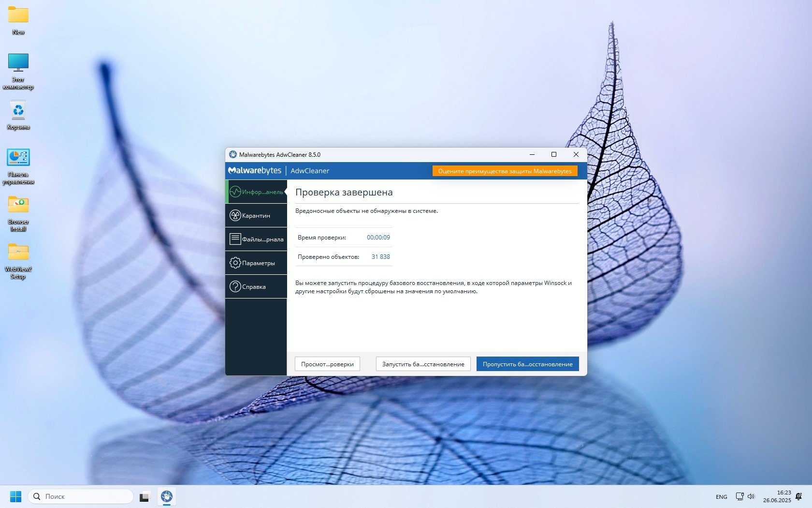Viewport: 812px width, 508px height.
Task: Select the Информационная панель dashboard tab
Action: (x=256, y=192)
